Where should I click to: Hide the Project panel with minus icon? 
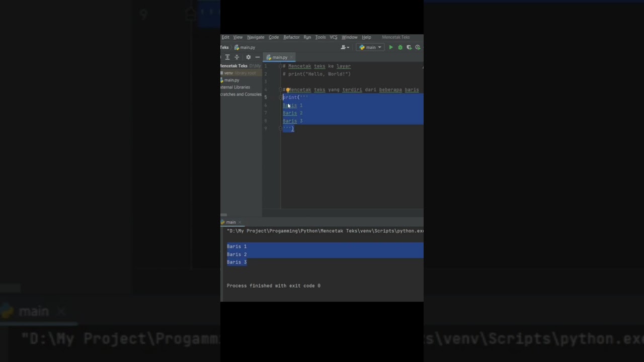pos(257,57)
